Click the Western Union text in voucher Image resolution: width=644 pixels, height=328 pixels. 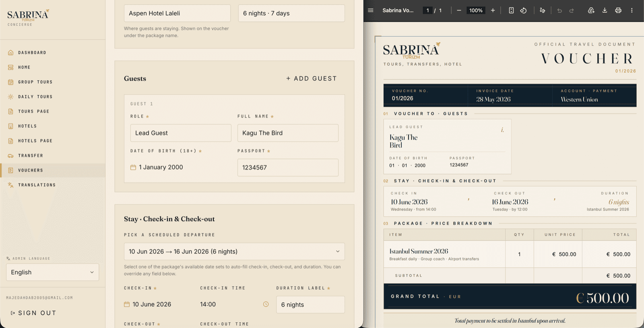(579, 100)
